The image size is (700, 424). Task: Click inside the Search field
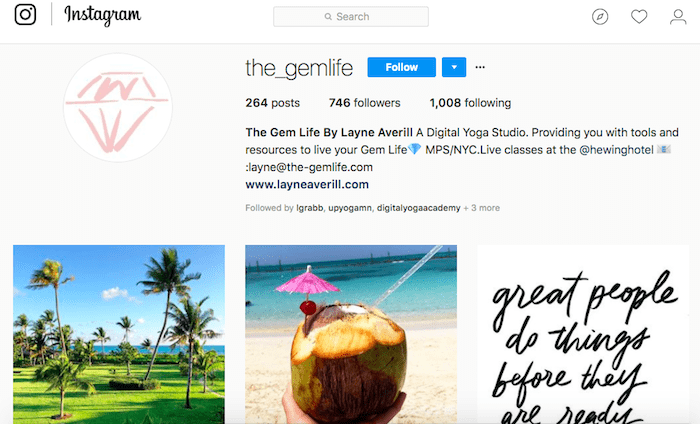pyautogui.click(x=351, y=17)
